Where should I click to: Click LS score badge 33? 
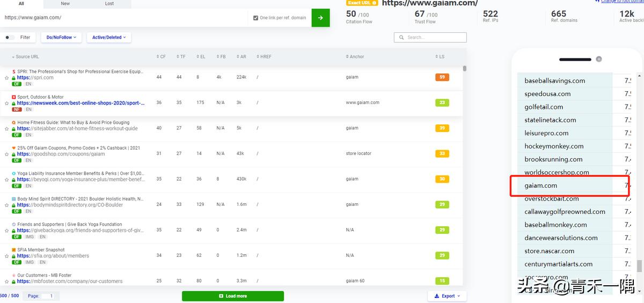point(442,153)
